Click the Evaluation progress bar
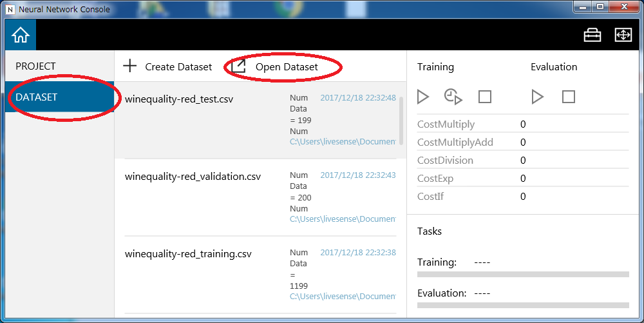The width and height of the screenshot is (644, 323). [x=523, y=305]
